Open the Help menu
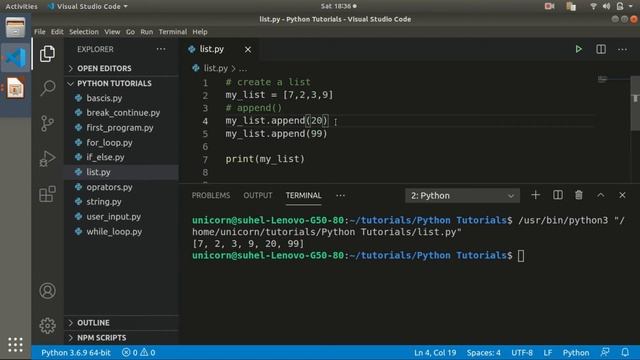 point(200,31)
